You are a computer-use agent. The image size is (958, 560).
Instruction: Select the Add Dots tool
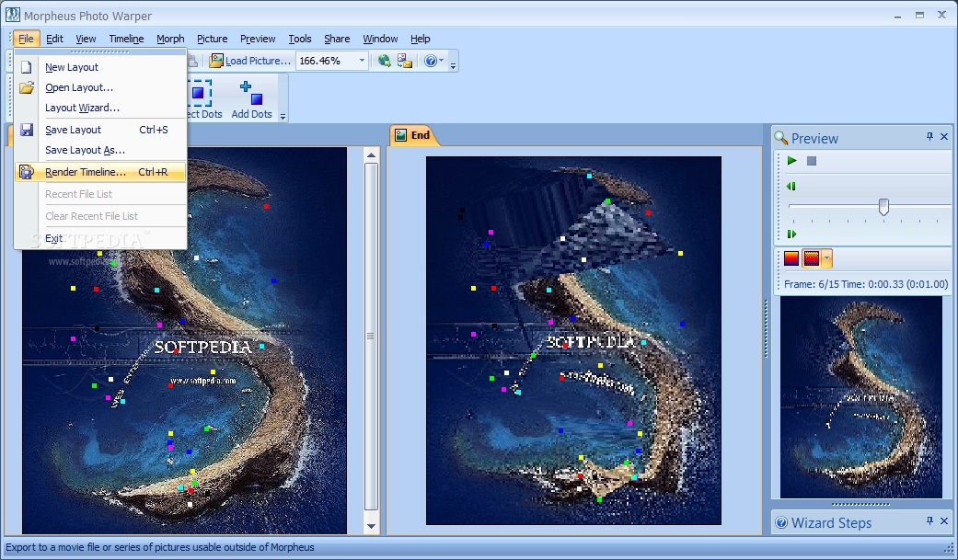(251, 99)
